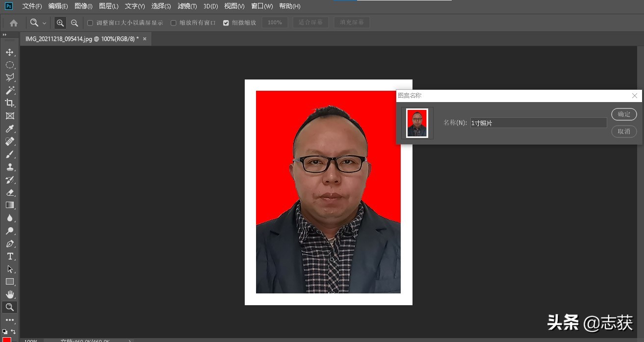The height and width of the screenshot is (342, 644).
Task: Select the Eyedropper tool
Action: (10, 129)
